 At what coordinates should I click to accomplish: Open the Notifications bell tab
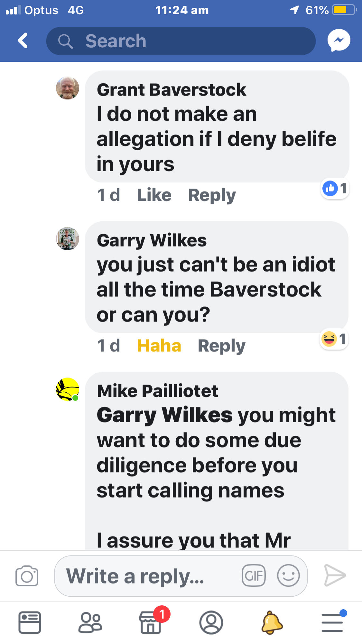pyautogui.click(x=272, y=622)
